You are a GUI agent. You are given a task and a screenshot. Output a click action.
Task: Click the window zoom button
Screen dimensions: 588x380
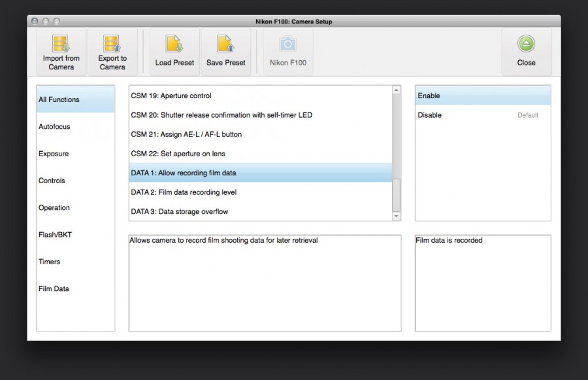57,21
